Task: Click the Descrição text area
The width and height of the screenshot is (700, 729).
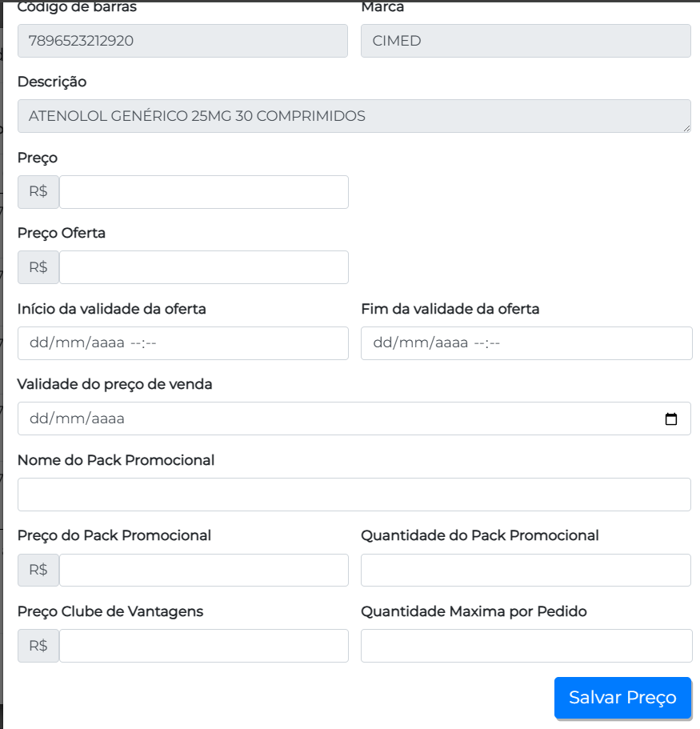Action: point(354,116)
